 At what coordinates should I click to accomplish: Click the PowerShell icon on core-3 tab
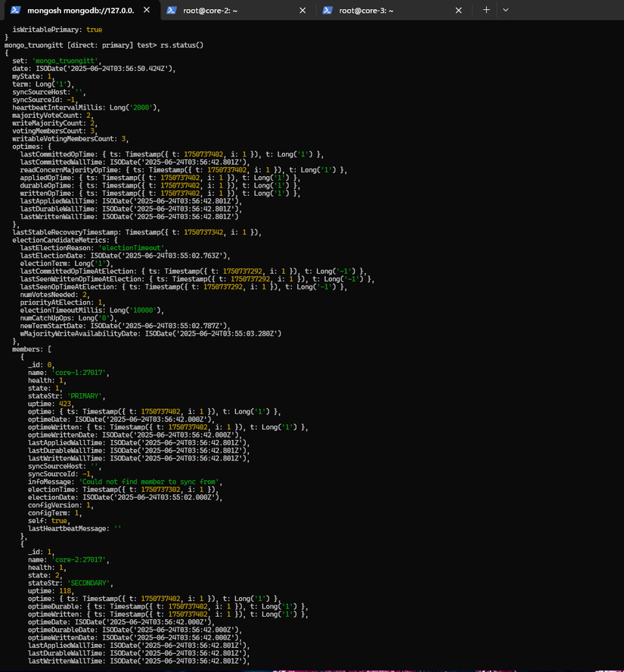point(328,10)
